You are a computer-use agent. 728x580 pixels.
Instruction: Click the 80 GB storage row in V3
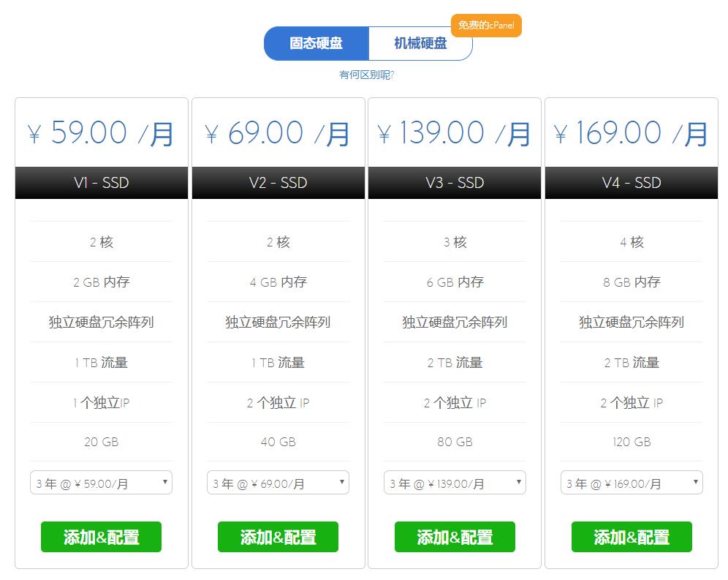tap(455, 442)
